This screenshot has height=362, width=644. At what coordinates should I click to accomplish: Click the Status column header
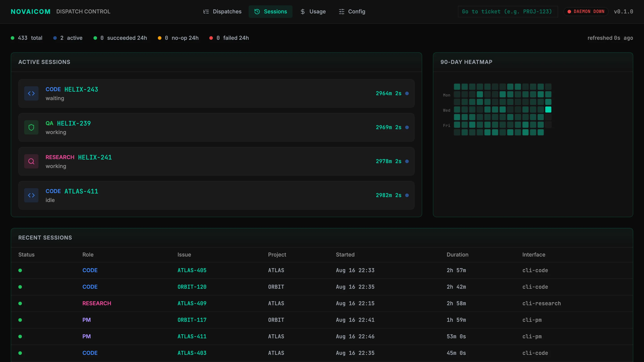(27, 255)
